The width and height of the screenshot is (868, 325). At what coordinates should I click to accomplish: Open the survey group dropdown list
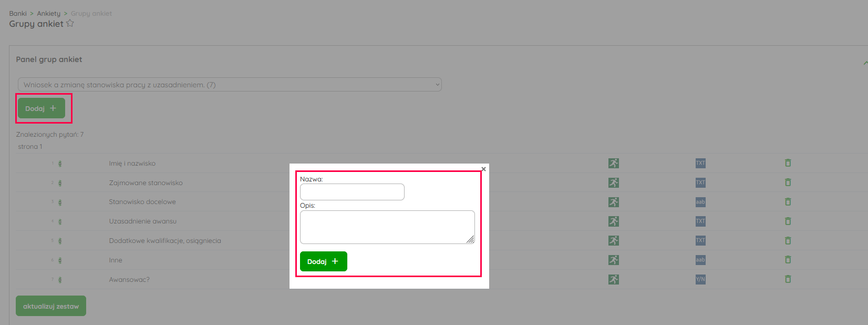[230, 85]
